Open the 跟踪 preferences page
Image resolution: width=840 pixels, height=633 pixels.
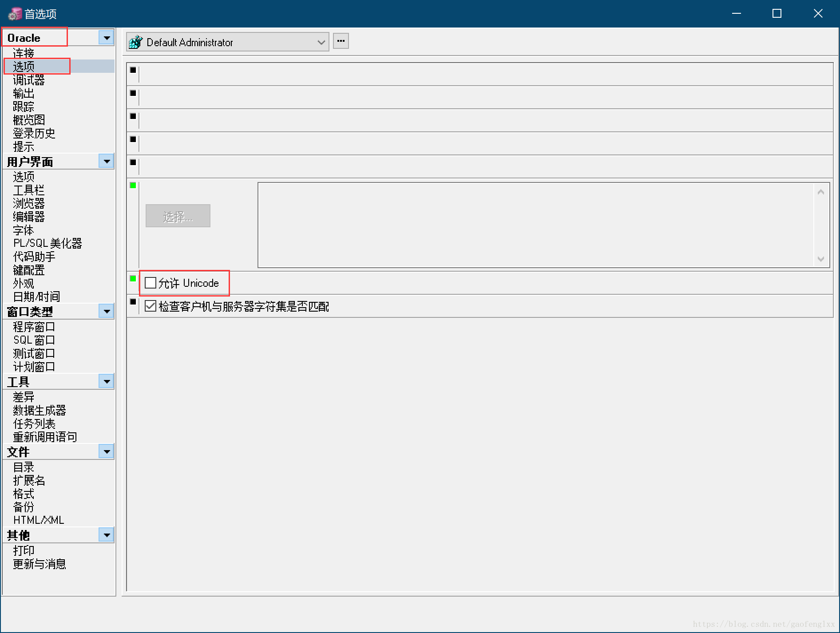click(x=24, y=107)
